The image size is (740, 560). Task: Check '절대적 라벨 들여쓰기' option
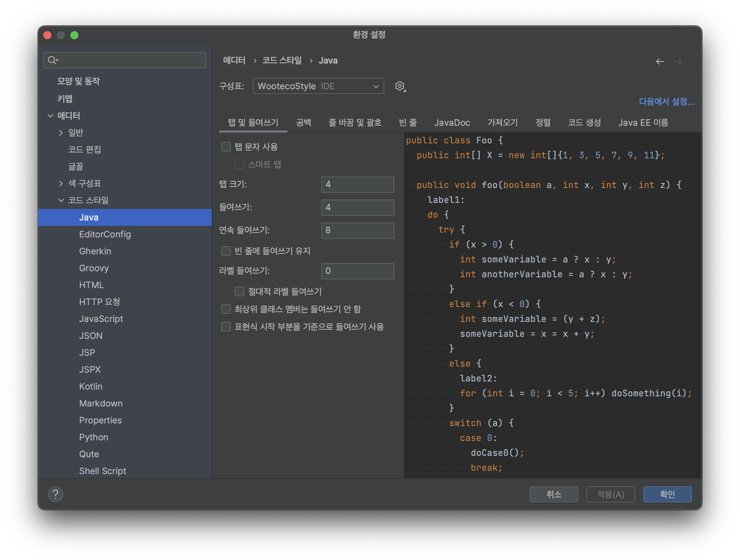click(x=239, y=291)
